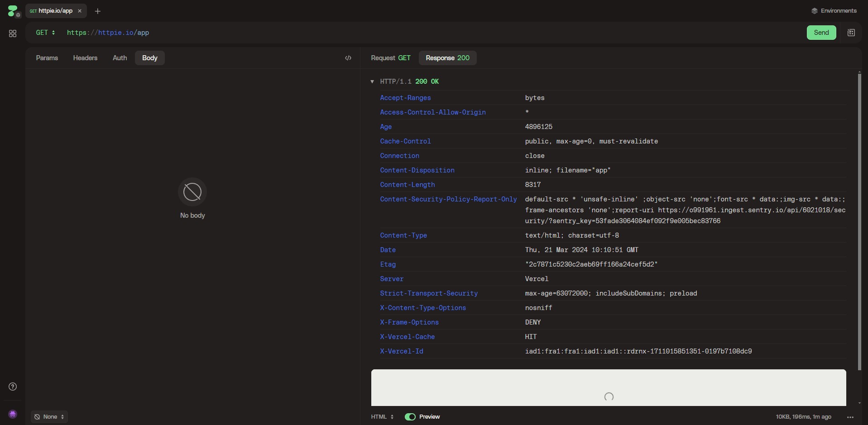868x425 pixels.
Task: Click the Strict-Transport-Security header name
Action: pos(429,293)
